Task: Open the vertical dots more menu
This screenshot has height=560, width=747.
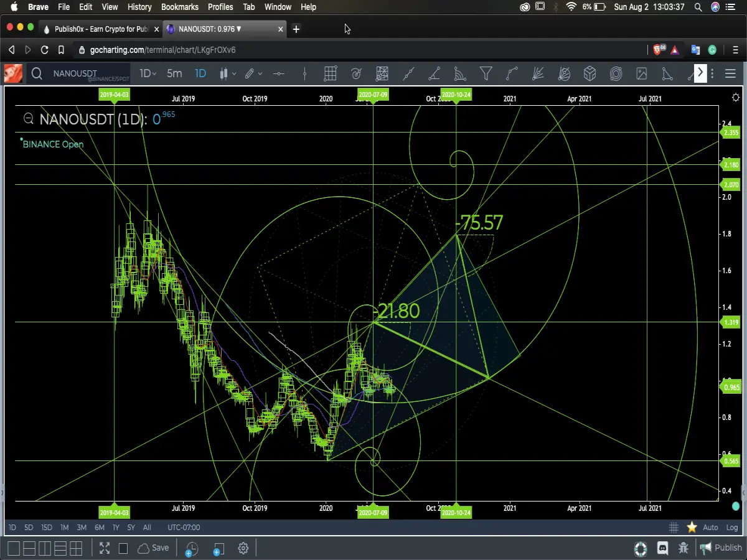Action: pos(713,73)
